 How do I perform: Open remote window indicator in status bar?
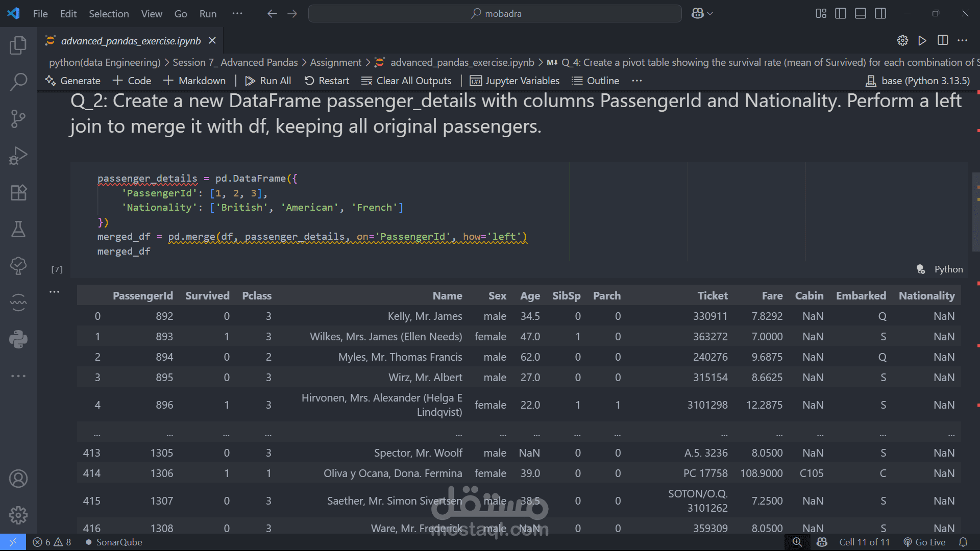pos(13,542)
